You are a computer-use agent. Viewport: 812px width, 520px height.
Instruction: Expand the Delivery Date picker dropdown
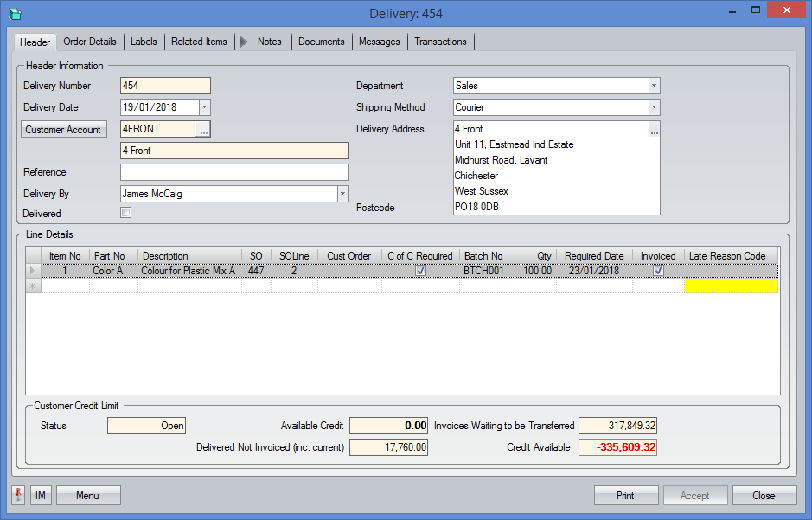[x=205, y=108]
